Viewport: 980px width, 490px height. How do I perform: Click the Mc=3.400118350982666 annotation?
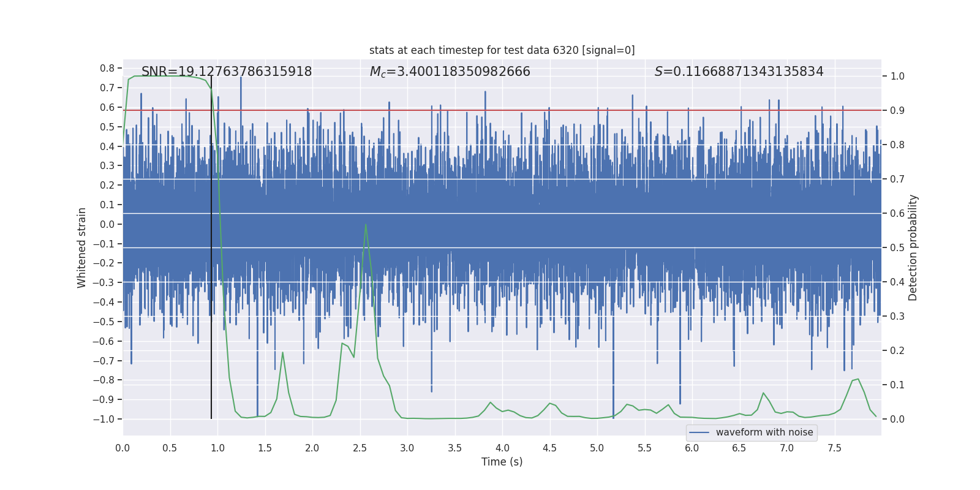450,72
